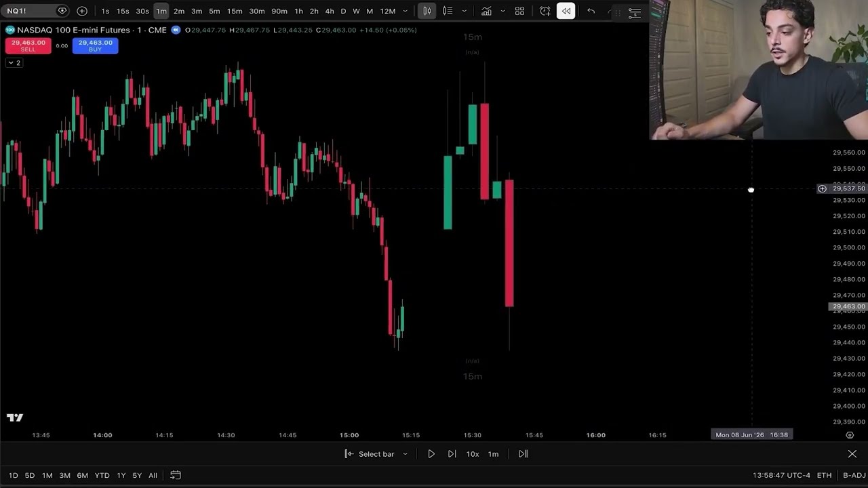The width and height of the screenshot is (868, 488).
Task: Expand the chart style dropdown arrow
Action: point(464,11)
